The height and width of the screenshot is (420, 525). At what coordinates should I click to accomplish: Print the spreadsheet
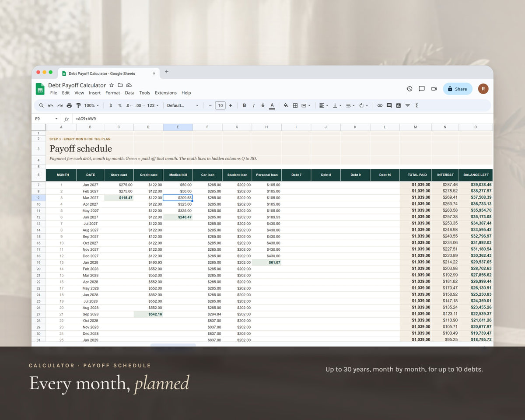[69, 105]
